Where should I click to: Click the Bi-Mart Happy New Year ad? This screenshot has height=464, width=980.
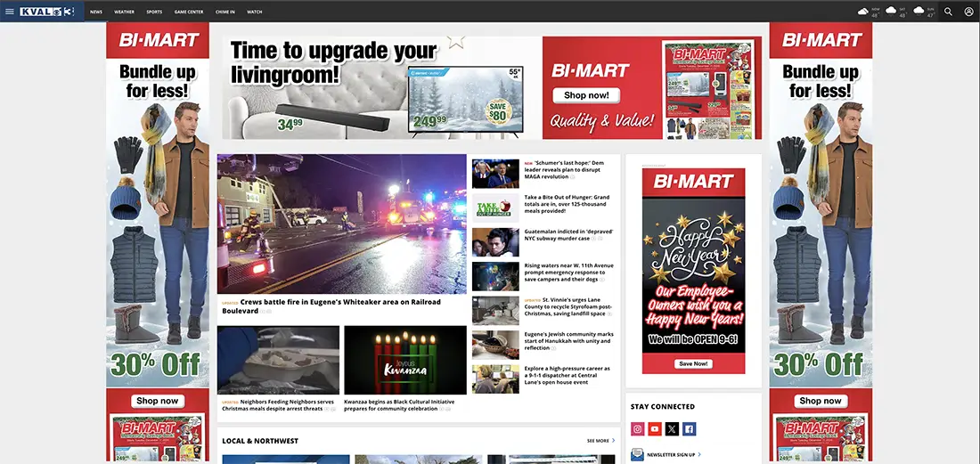(x=693, y=271)
